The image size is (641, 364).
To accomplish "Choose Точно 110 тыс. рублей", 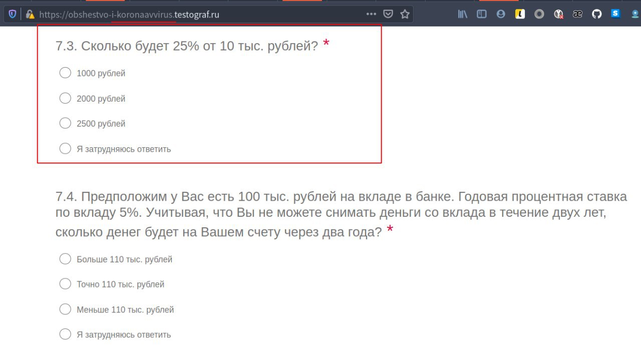I will 65,284.
